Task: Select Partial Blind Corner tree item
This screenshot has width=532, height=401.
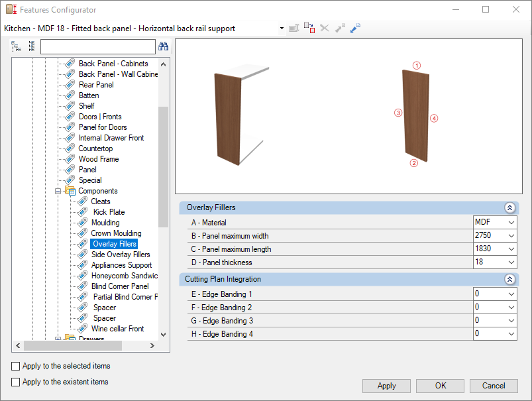Action: point(125,297)
